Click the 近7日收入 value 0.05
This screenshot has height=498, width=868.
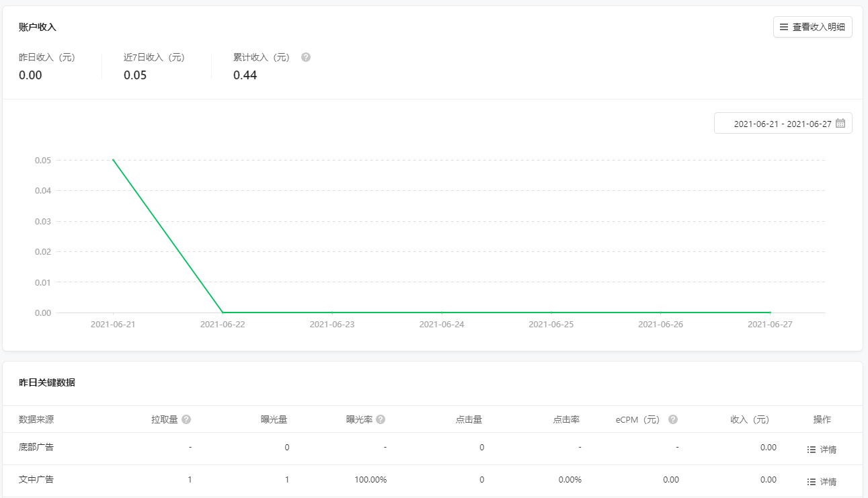[x=135, y=75]
